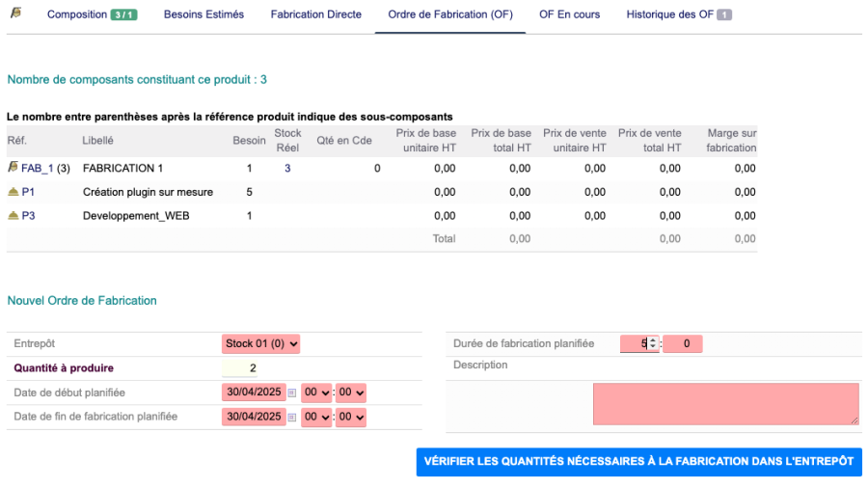Switch to the Composition tab
The height and width of the screenshot is (488, 868).
(x=92, y=14)
